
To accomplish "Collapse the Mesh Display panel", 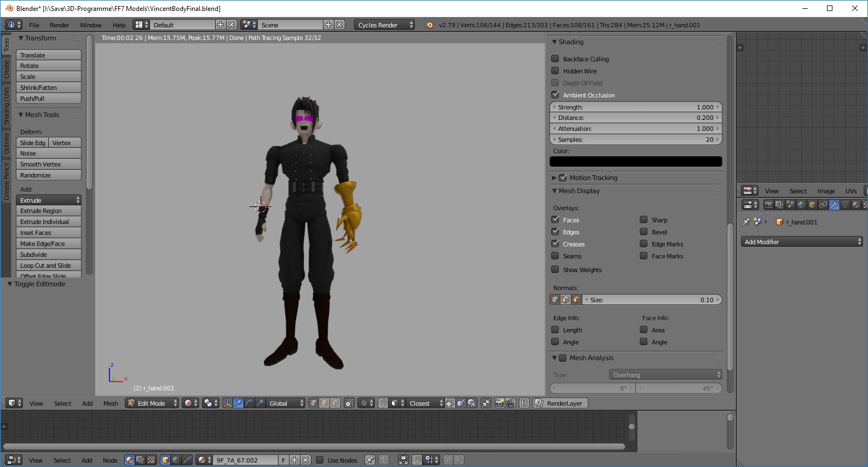I will pyautogui.click(x=554, y=191).
